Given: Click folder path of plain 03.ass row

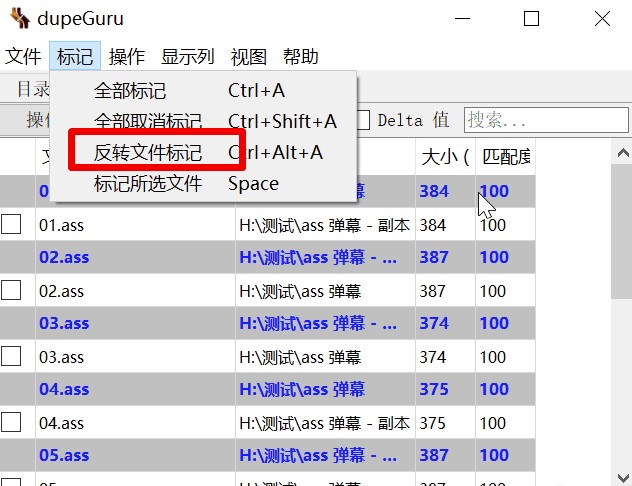Looking at the screenshot, I should click(x=300, y=357).
